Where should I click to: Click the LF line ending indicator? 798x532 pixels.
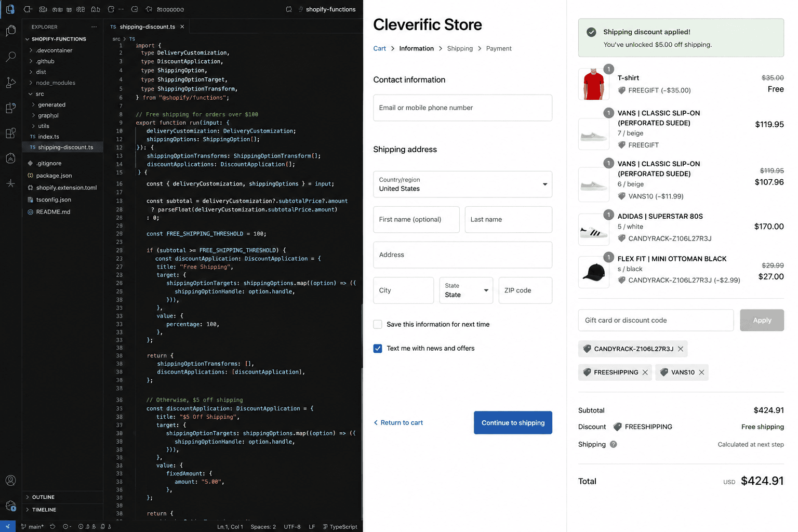(312, 526)
